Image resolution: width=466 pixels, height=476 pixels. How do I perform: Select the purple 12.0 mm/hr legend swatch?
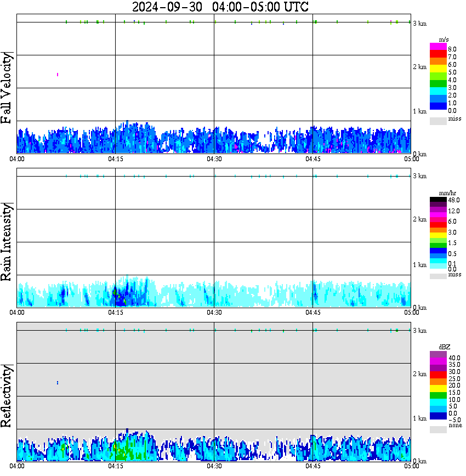coord(438,210)
